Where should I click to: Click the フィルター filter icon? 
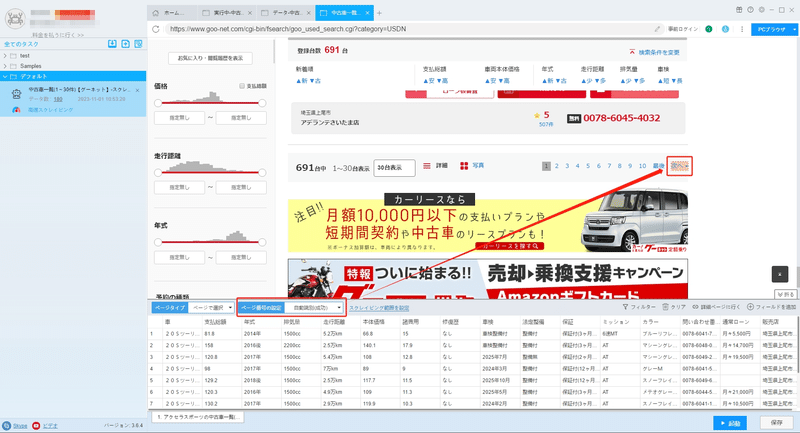click(x=626, y=307)
